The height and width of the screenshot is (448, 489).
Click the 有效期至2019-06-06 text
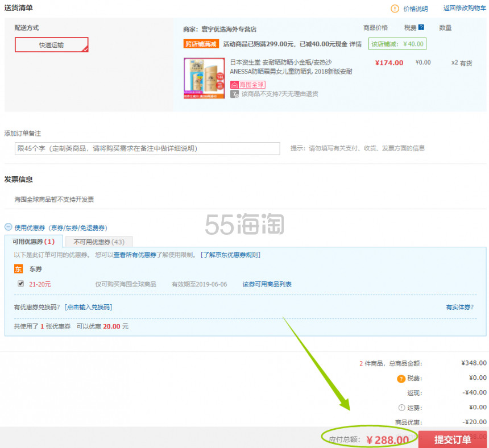click(x=199, y=284)
